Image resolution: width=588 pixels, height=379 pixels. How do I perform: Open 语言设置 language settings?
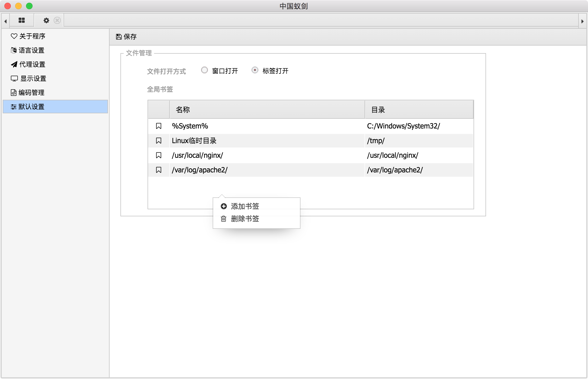tap(31, 50)
